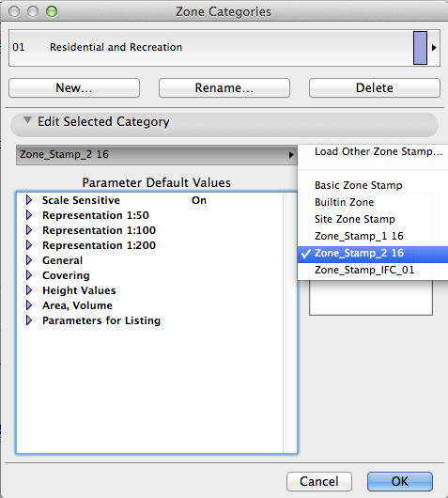Expand the Area, Volume group

coord(29,305)
